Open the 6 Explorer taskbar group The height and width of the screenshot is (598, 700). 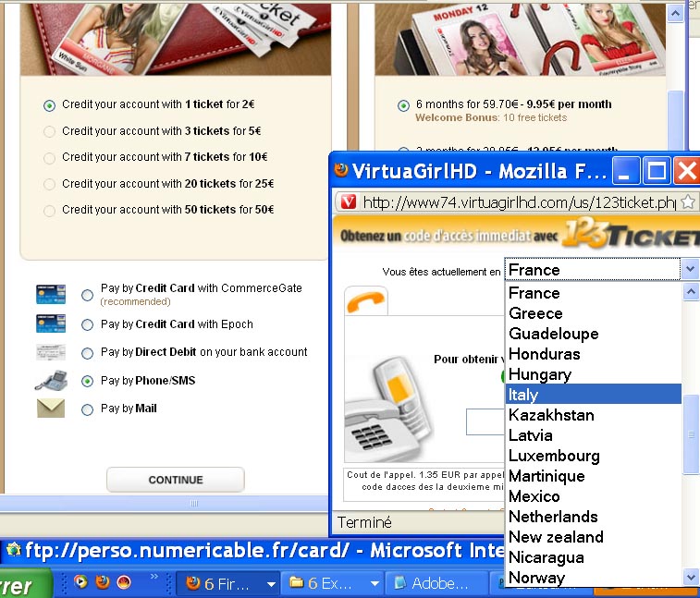[x=334, y=583]
